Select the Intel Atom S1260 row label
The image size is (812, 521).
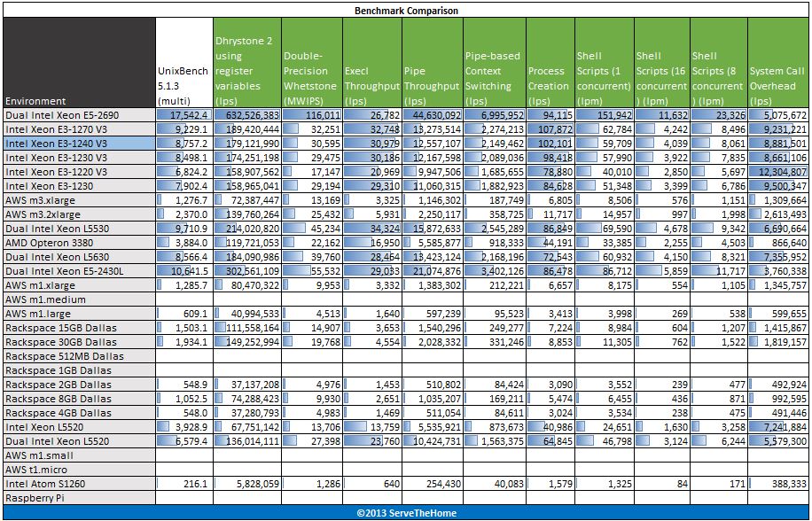tap(79, 484)
